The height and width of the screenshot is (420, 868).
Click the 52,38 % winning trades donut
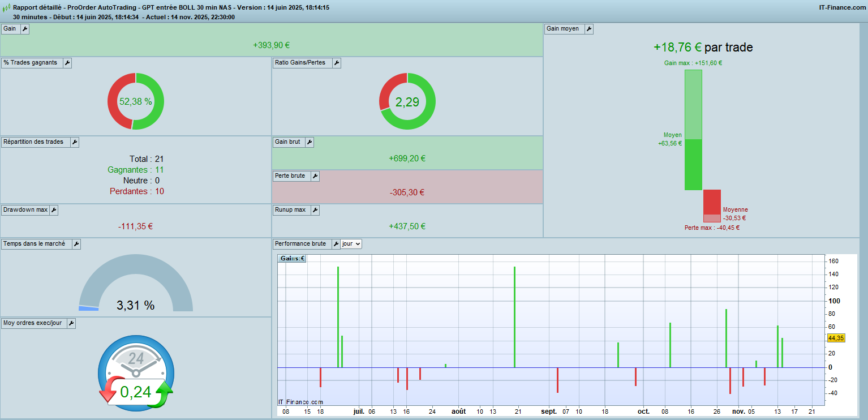(136, 102)
